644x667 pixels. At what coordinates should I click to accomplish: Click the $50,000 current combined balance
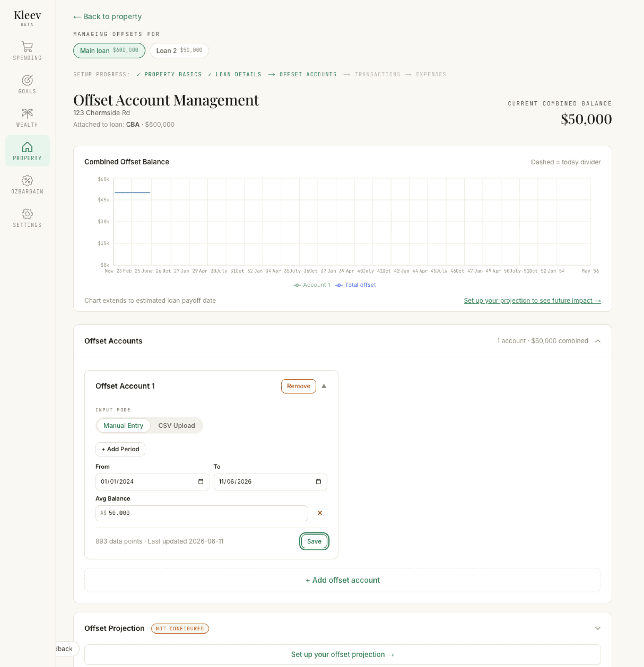coord(586,119)
